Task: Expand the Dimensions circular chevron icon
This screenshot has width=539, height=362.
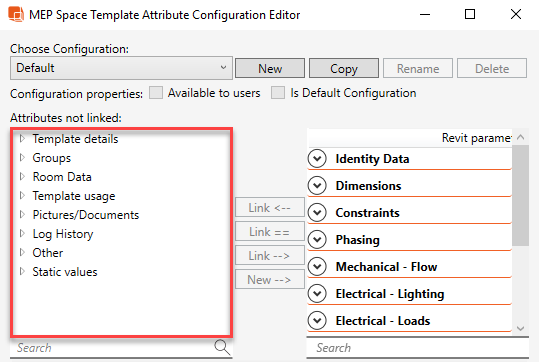Action: pyautogui.click(x=317, y=186)
